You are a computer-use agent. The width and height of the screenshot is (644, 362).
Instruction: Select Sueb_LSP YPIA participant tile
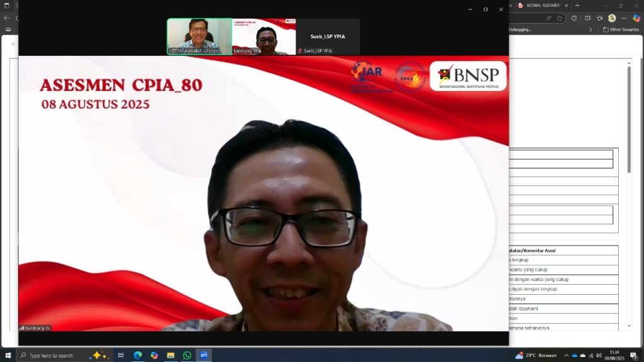328,36
